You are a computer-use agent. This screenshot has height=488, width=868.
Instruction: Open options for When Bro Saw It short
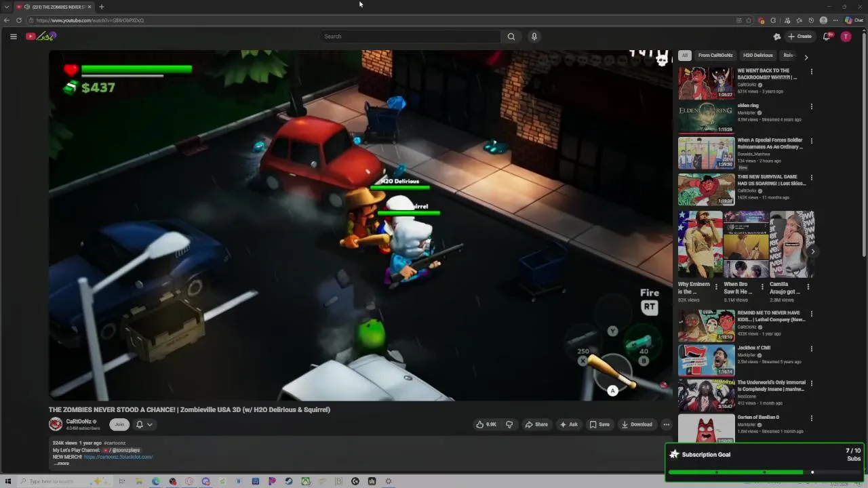coord(762,287)
